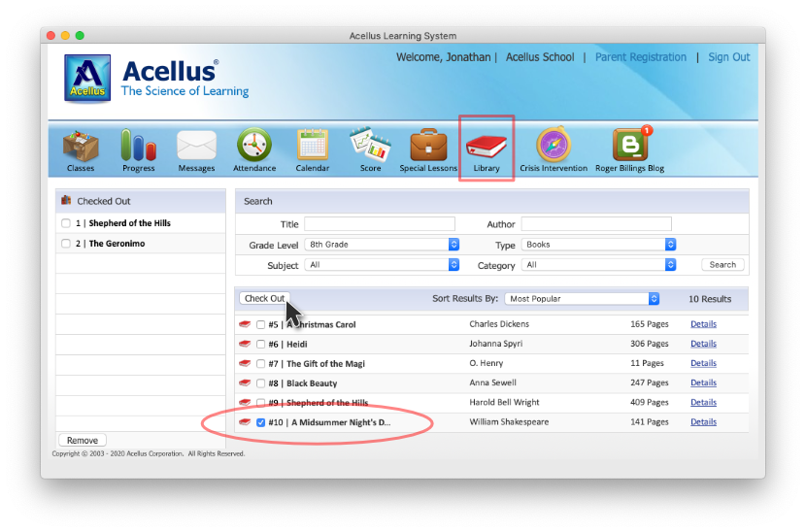The width and height of the screenshot is (806, 532).
Task: Uncheck the #10 A Midsummer Night's D... checkbox
Action: (260, 422)
